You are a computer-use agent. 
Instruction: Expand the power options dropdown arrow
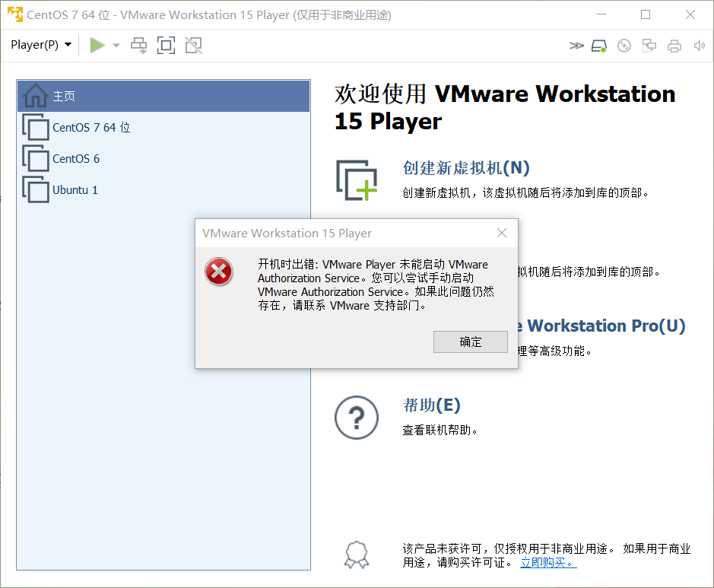pyautogui.click(x=116, y=45)
